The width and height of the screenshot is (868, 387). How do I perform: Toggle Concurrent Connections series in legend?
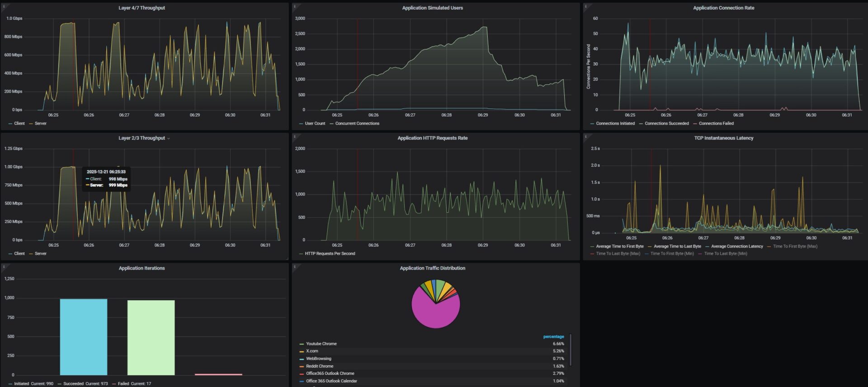point(357,123)
